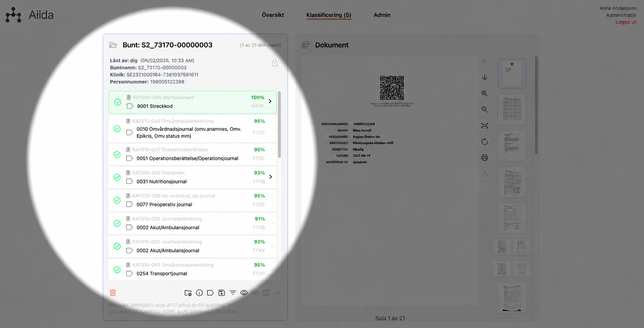Click the Sida 1 av 21 page indicator
Image resolution: width=644 pixels, height=328 pixels.
(390, 318)
